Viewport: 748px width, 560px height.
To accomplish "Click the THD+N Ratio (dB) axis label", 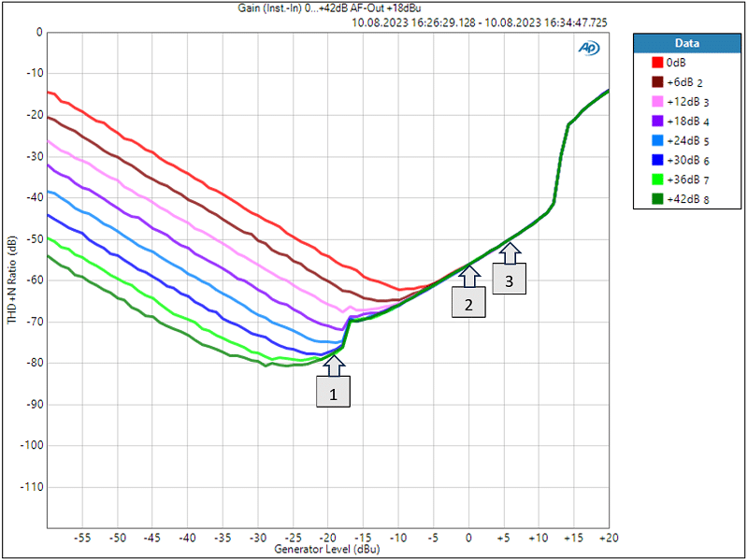I will click(x=12, y=279).
